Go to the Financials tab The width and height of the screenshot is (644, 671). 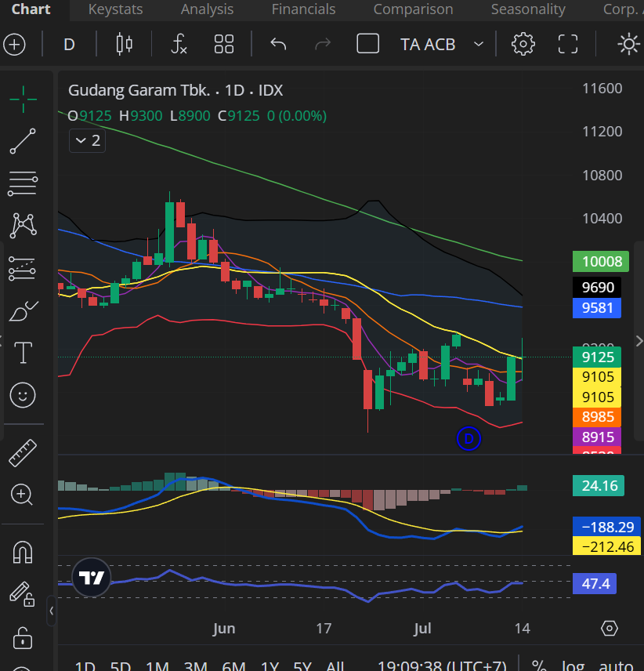304,9
